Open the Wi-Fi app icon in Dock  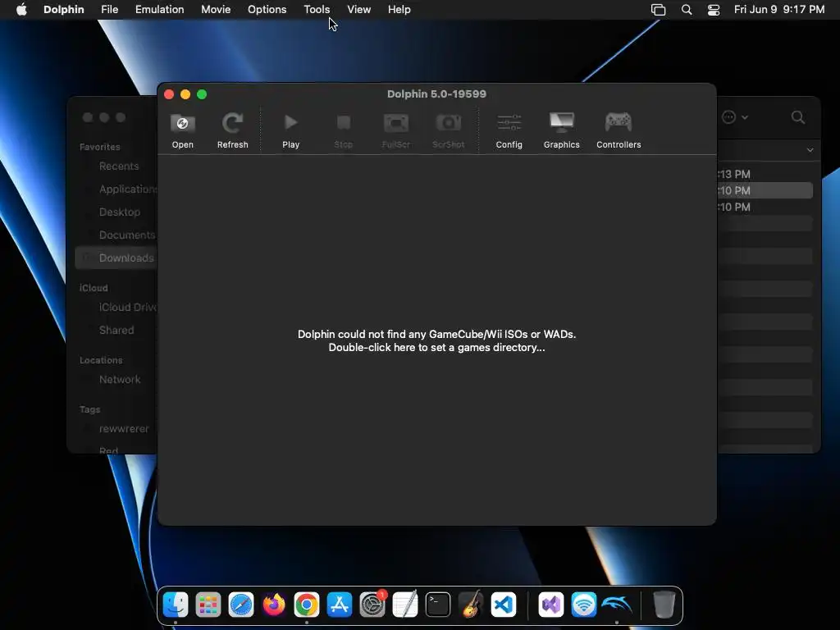pos(583,605)
